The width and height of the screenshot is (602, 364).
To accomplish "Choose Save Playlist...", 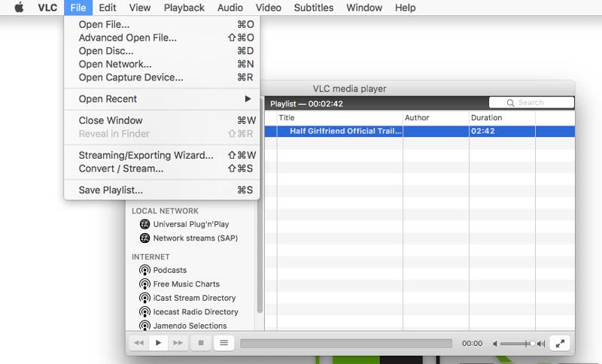I will 162,190.
